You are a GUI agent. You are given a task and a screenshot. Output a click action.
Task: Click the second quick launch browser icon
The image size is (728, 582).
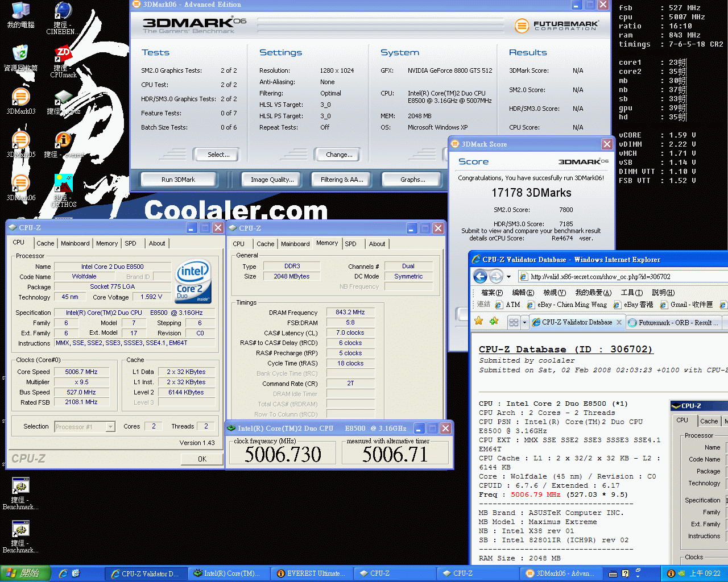point(76,573)
